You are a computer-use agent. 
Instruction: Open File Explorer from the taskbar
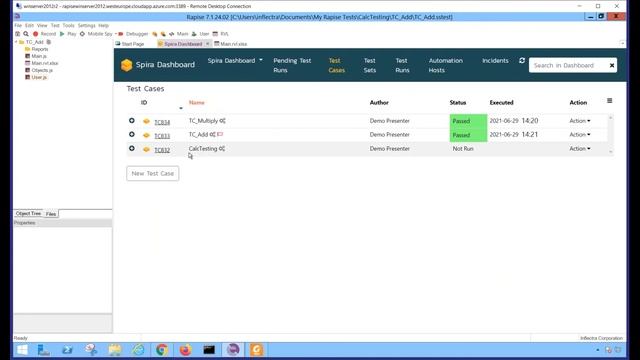click(x=115, y=350)
